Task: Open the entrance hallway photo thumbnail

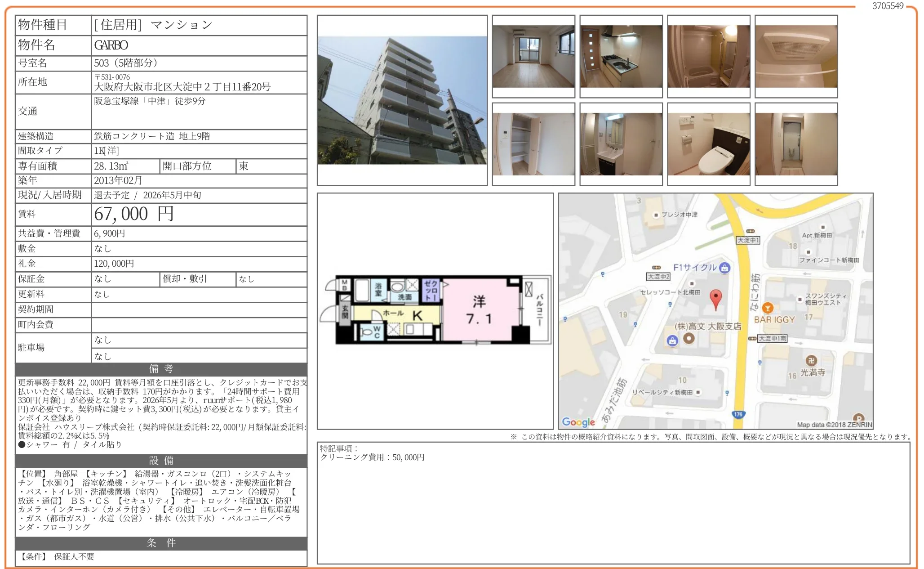Action: pos(796,144)
